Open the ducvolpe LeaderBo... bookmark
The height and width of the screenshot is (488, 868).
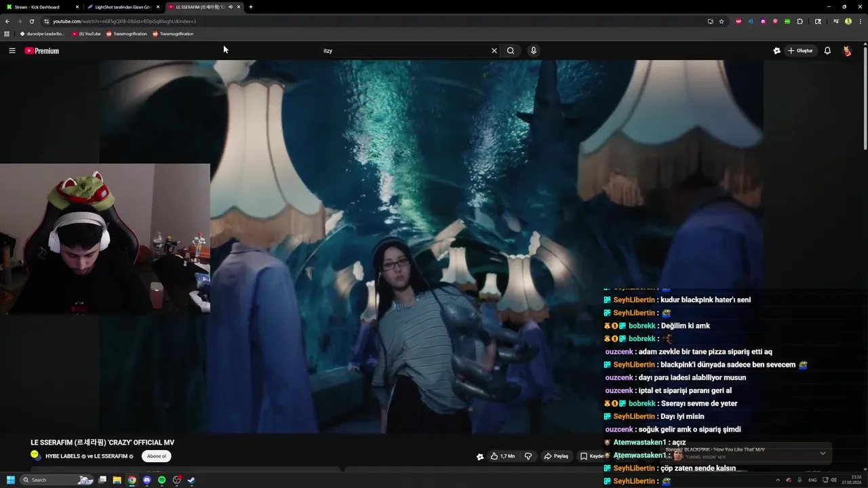coord(42,34)
